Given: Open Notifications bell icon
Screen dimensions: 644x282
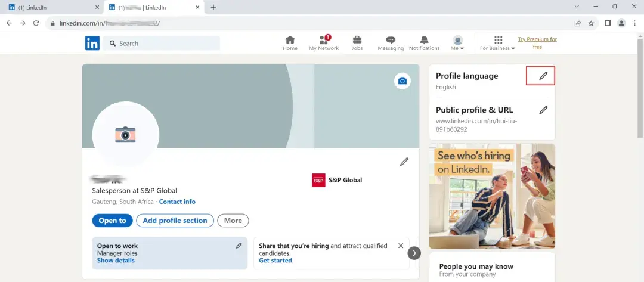Looking at the screenshot, I should 424,40.
